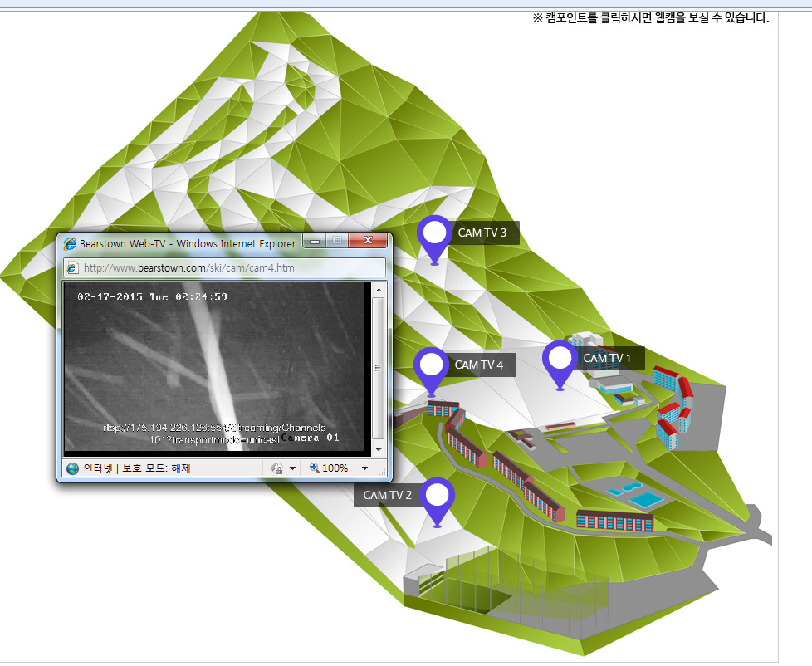Click the CAM TV 2 purple pin
Screen dimensions: 812x666
[x=437, y=497]
